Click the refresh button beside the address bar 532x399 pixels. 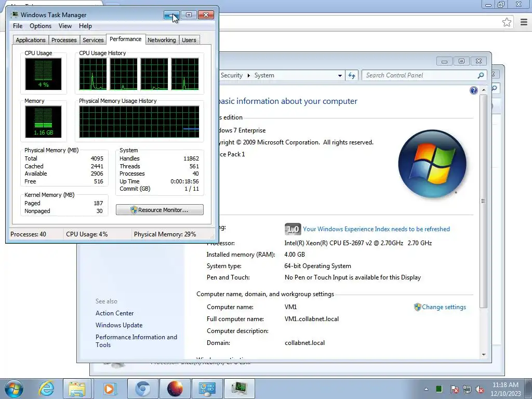coord(352,76)
